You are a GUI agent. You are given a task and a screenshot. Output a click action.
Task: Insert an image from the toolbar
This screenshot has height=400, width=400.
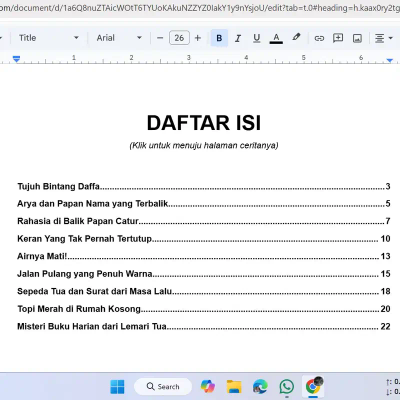point(357,38)
